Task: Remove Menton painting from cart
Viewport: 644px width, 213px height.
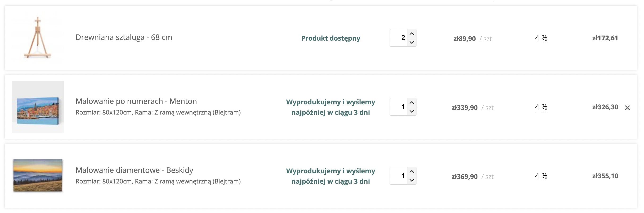Action: click(627, 108)
